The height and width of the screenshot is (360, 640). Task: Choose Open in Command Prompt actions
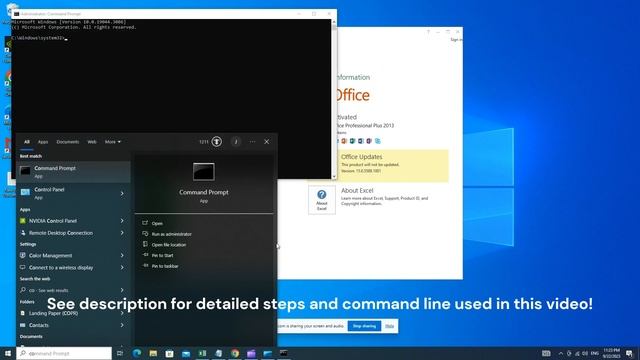(157, 224)
